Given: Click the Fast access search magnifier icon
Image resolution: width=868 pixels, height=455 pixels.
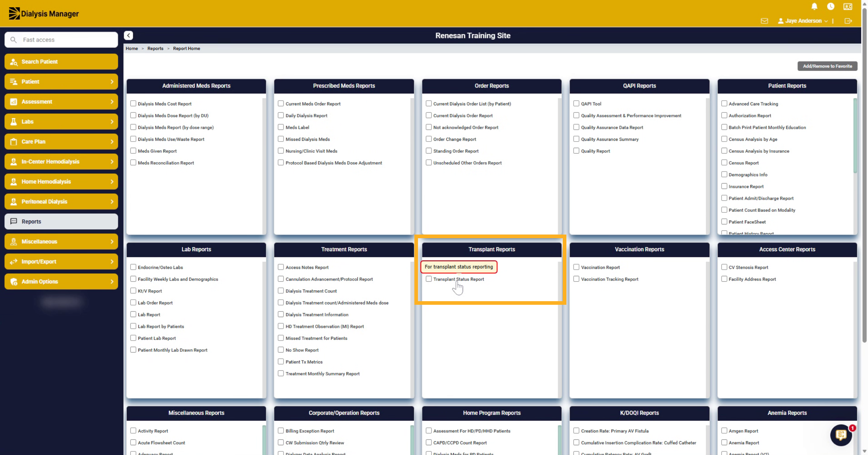Looking at the screenshot, I should point(13,40).
